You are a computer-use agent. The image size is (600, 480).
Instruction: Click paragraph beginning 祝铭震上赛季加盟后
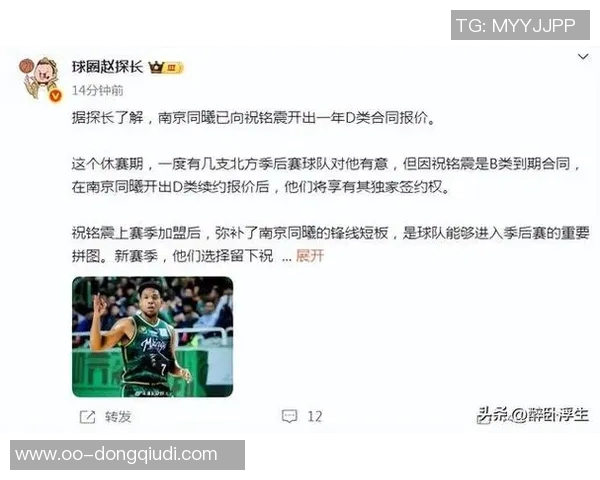click(331, 244)
